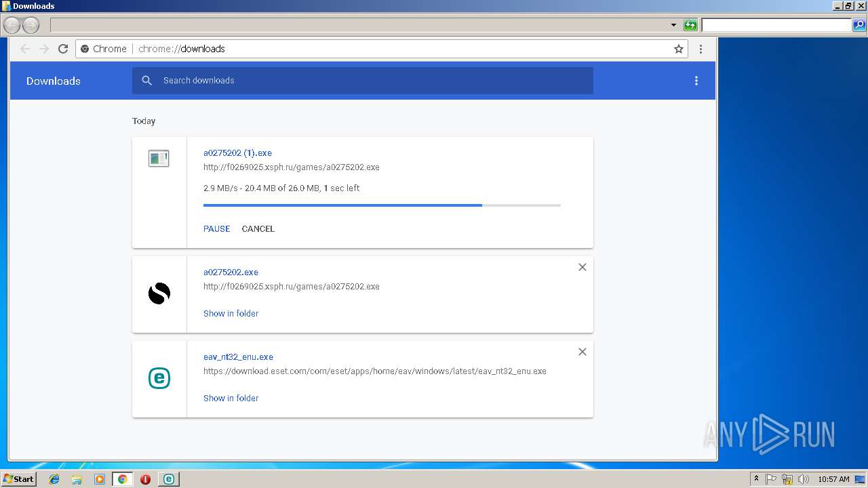Expand the outer address bar dropdown arrow
868x488 pixels.
(x=673, y=25)
